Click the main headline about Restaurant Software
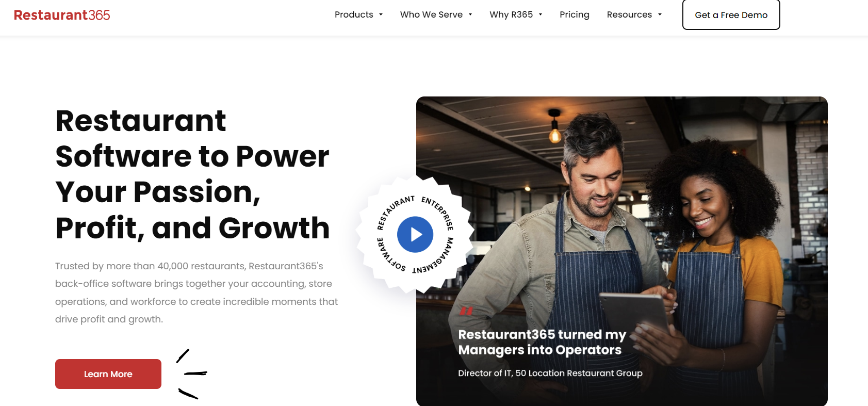The height and width of the screenshot is (406, 868). pyautogui.click(x=192, y=174)
